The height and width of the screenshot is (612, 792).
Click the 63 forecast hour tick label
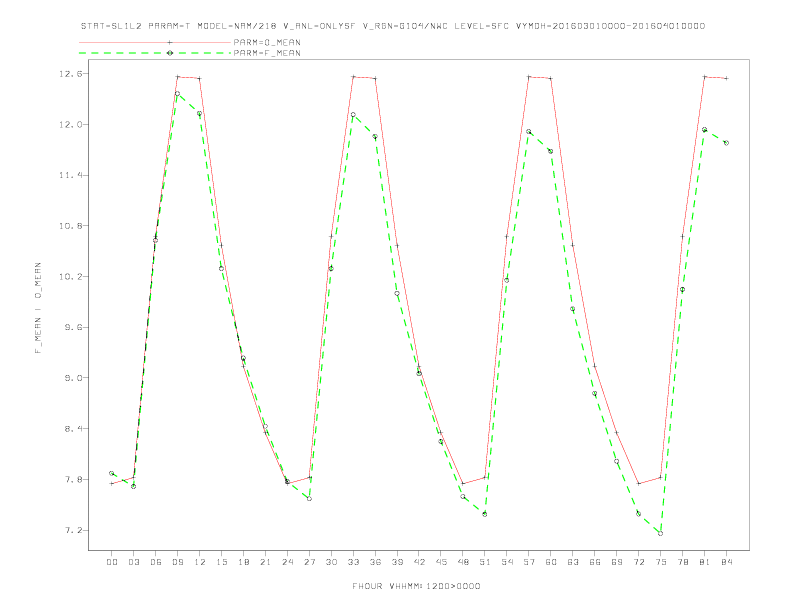[x=573, y=562]
